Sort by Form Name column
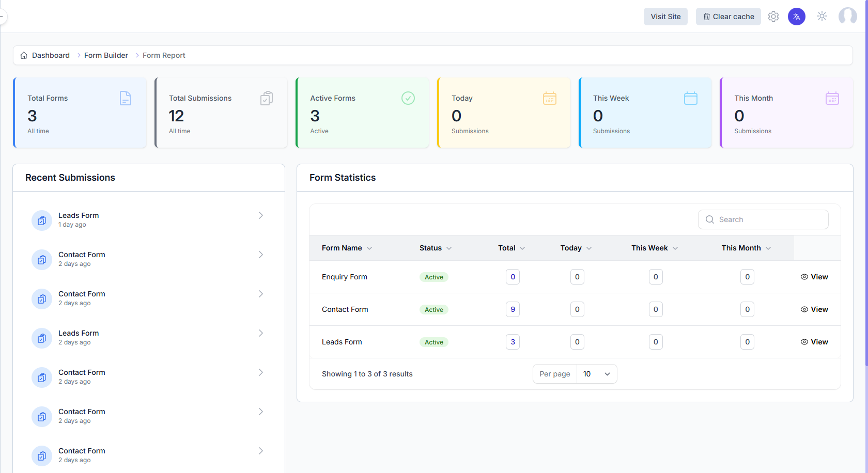 click(x=347, y=248)
